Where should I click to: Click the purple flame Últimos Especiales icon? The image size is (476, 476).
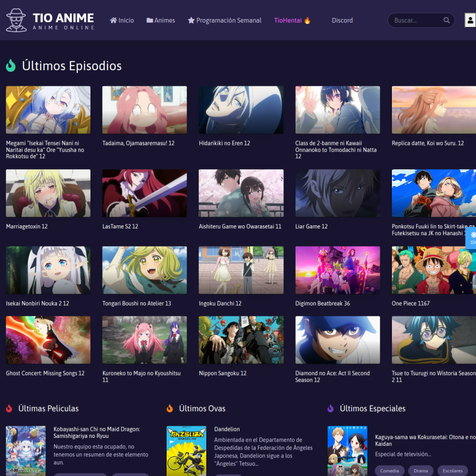pyautogui.click(x=331, y=408)
